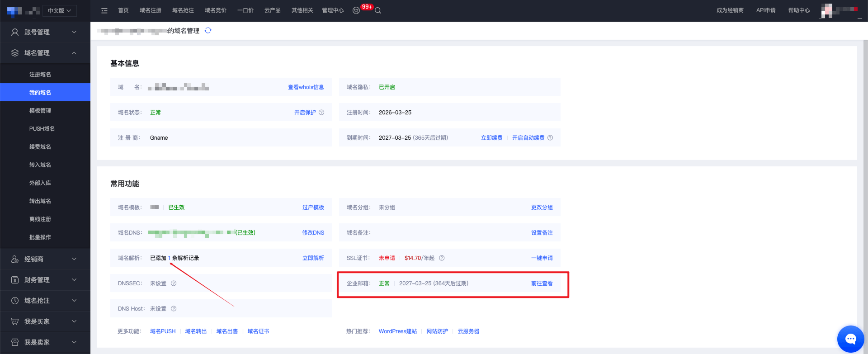Screen dimensions: 868x354
Task: Click the help icon beside 开启自动续费
Action: pyautogui.click(x=550, y=138)
